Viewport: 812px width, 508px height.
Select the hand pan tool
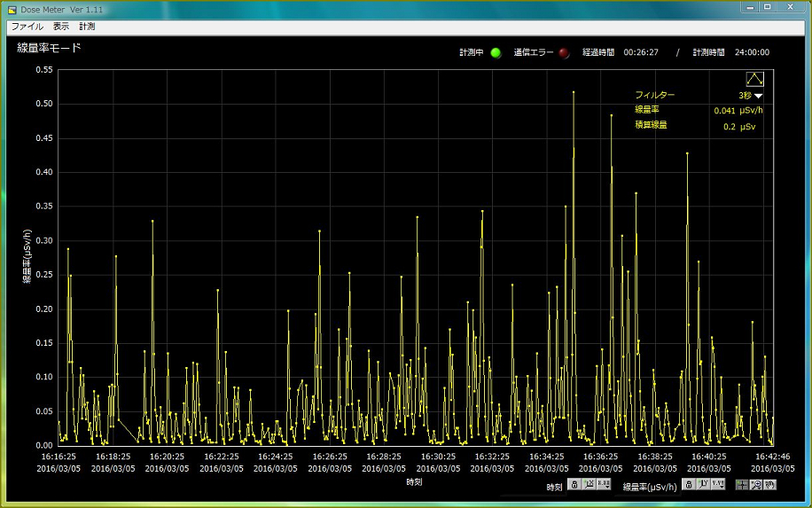pyautogui.click(x=769, y=484)
